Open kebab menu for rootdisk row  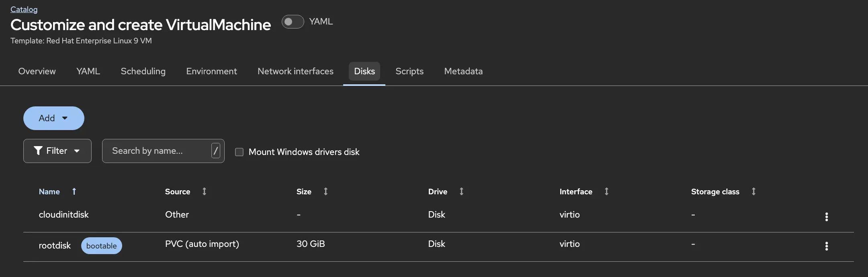tap(826, 246)
